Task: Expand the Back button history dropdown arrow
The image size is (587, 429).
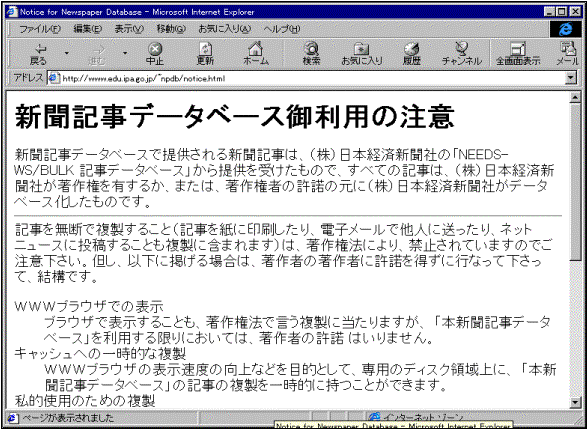Action: [67, 54]
